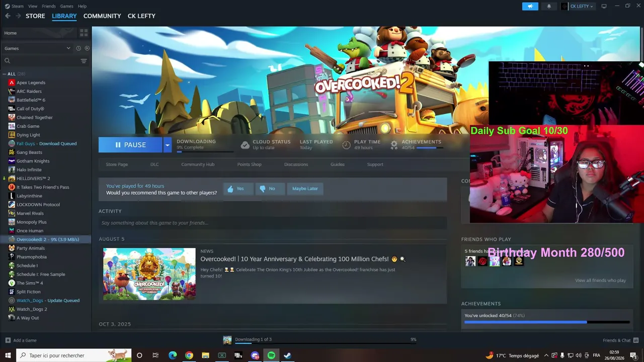The image size is (644, 362).
Task: Select HELLDIVERS 2 in the library list
Action: point(33,178)
